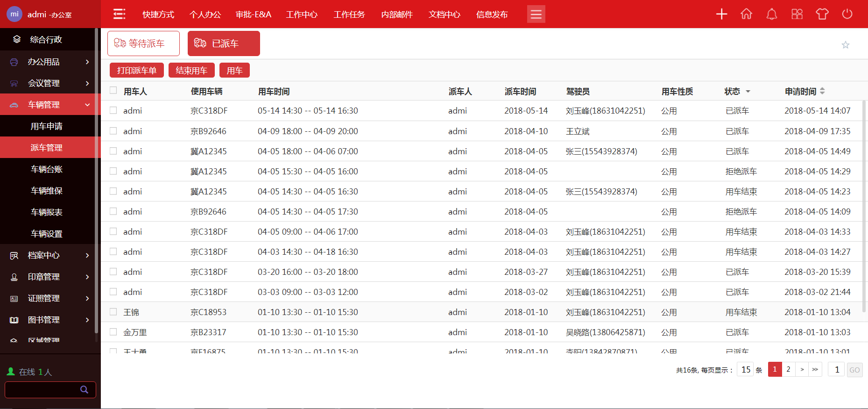
Task: Open the apps grid icon
Action: pos(797,14)
